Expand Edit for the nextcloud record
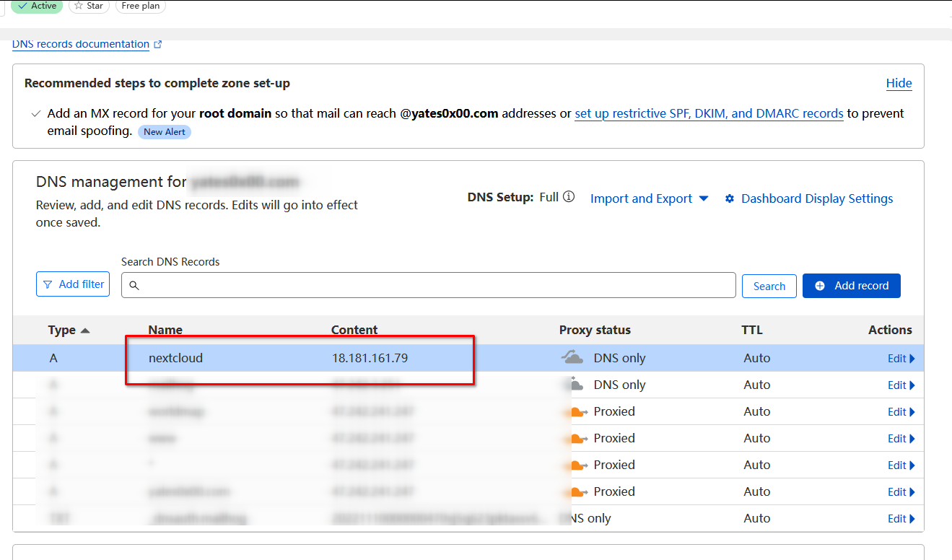 click(901, 359)
